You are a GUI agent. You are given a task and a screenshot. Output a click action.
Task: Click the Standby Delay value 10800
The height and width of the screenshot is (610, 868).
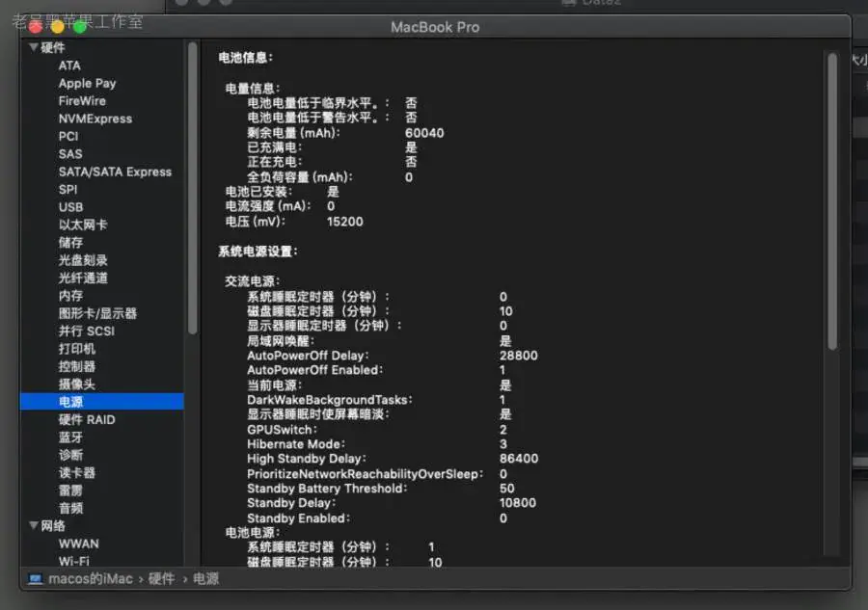[x=518, y=503]
